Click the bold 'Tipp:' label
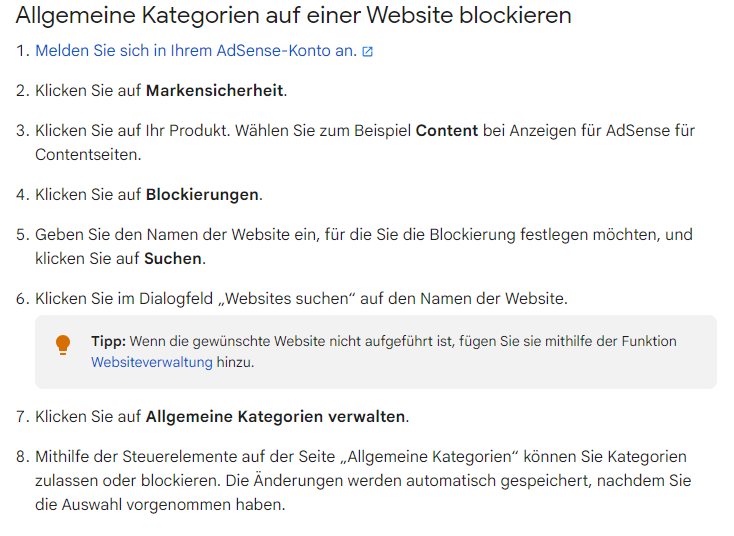 point(108,341)
